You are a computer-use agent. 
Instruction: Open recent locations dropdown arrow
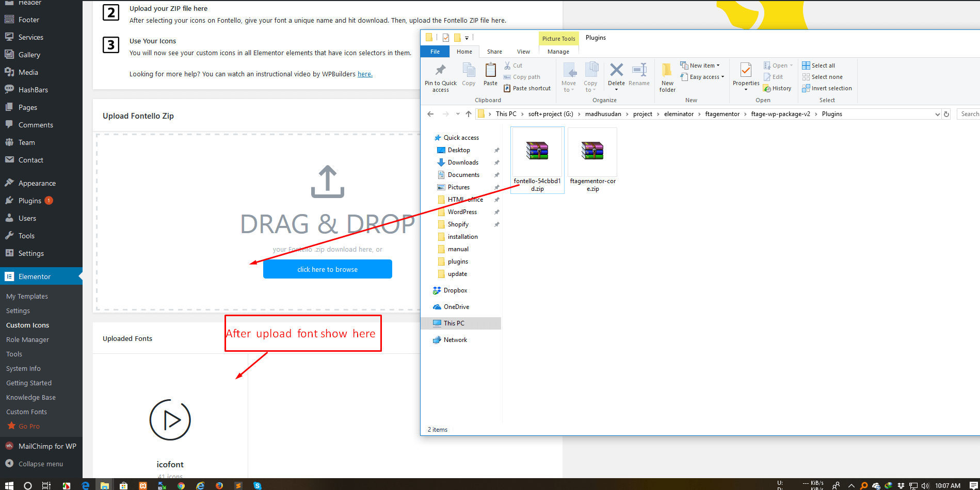[x=458, y=114]
